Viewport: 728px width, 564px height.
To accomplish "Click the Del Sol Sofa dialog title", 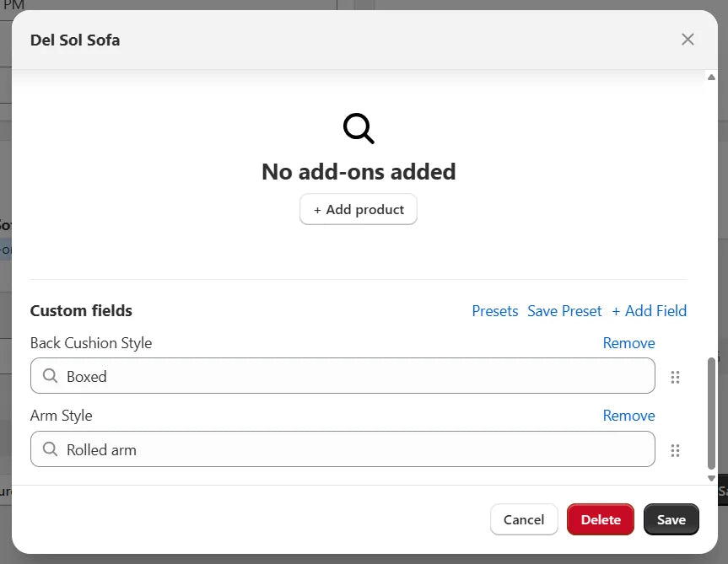I will [75, 40].
